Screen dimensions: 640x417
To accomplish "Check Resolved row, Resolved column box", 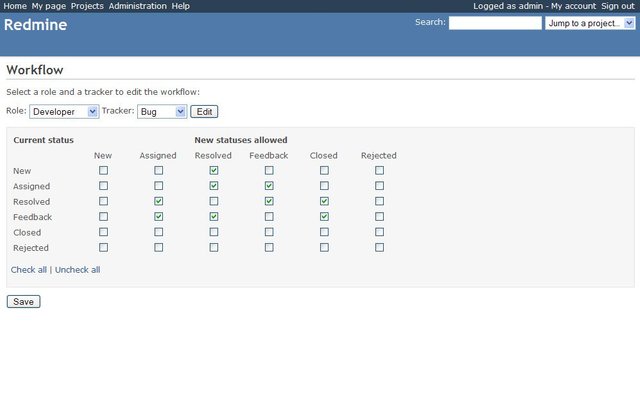I will (x=213, y=201).
